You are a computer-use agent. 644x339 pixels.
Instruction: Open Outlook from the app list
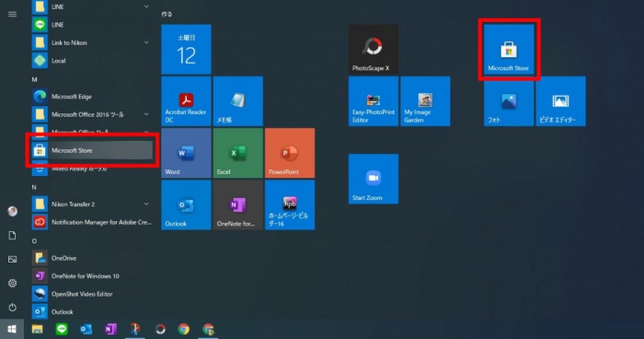92,312
